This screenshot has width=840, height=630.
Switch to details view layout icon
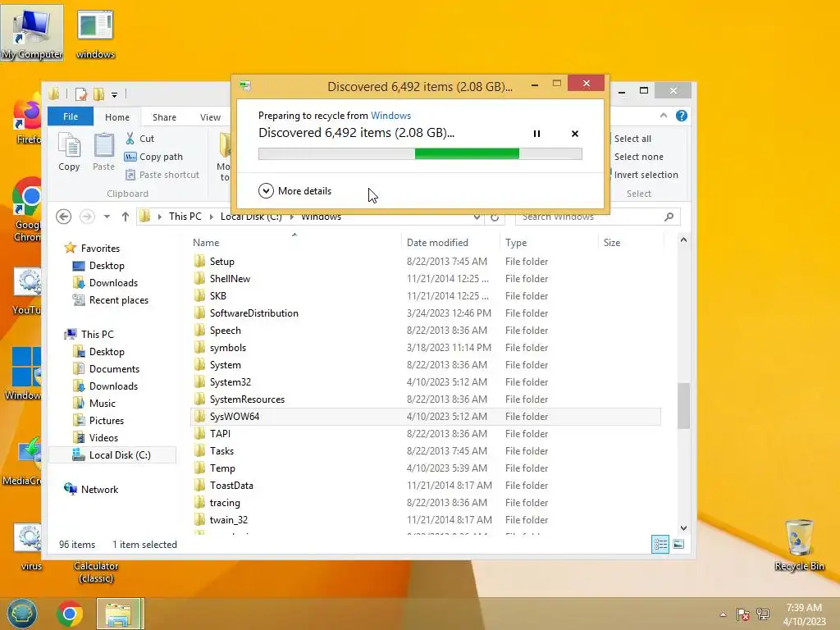660,545
